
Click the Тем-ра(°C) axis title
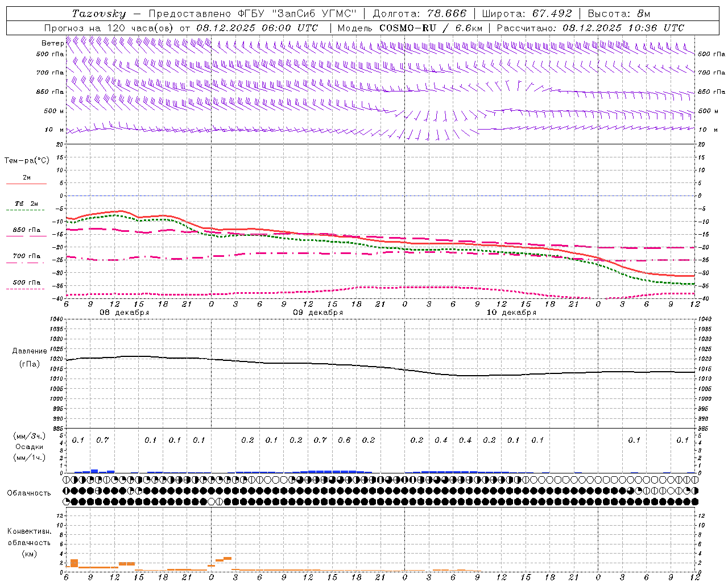27,161
